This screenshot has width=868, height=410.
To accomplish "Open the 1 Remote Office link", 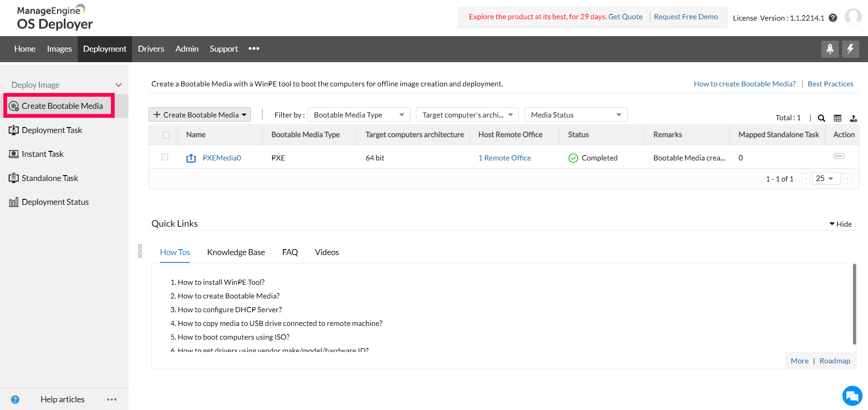I will [x=505, y=158].
